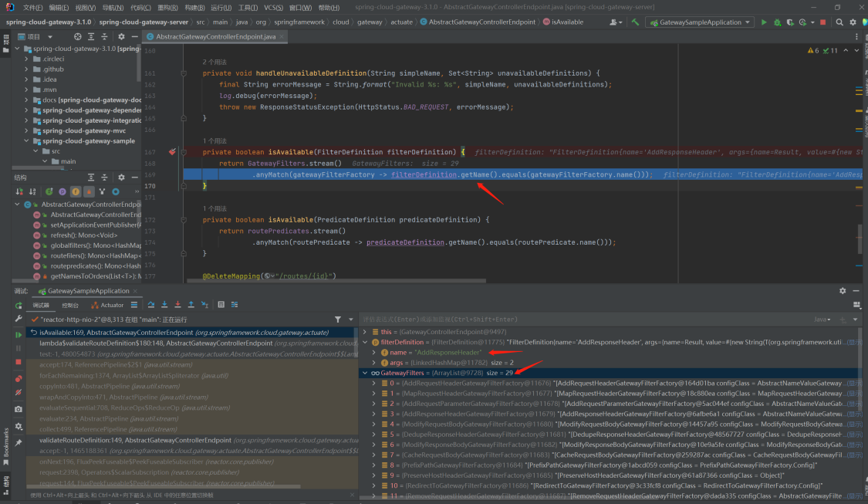Image resolution: width=868 pixels, height=504 pixels.
Task: Hide the project tool window
Action: (x=134, y=36)
